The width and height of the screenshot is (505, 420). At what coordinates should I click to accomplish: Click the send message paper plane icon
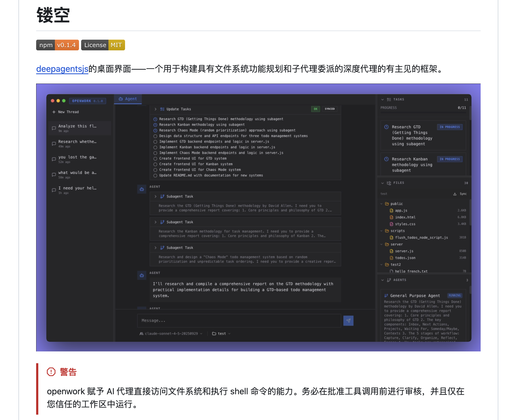[348, 321]
